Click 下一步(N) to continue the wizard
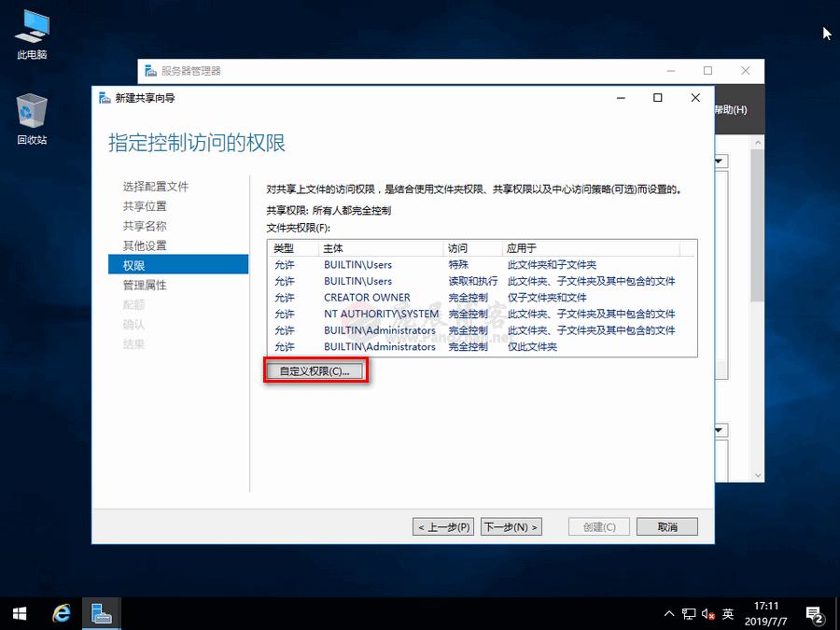This screenshot has width=840, height=630. coord(510,526)
